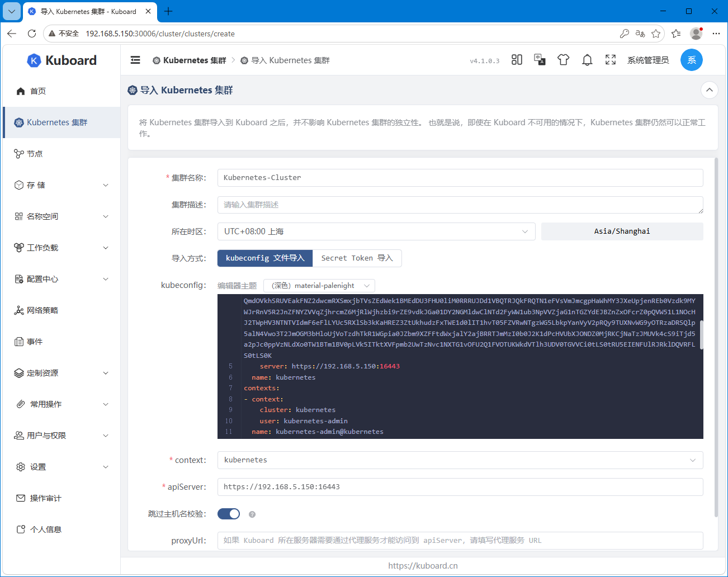Select Kubernetes 集群 in sidebar
Image resolution: width=728 pixels, height=577 pixels.
coord(62,122)
